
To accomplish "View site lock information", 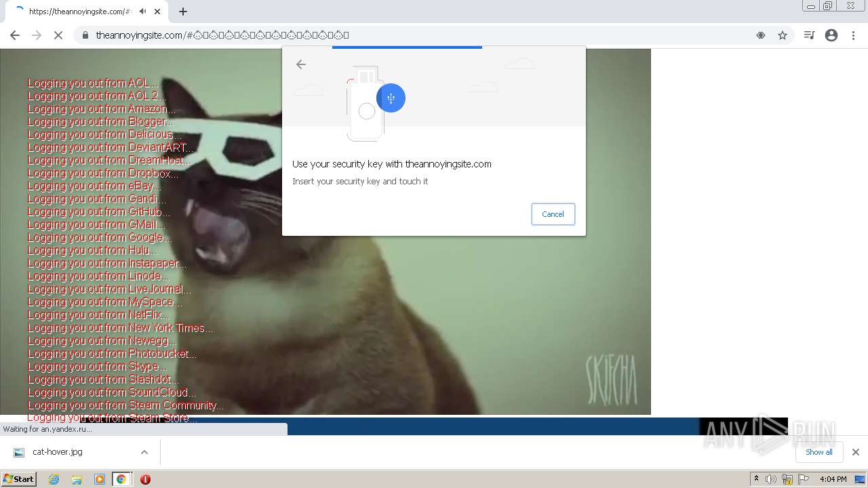I will [x=85, y=35].
